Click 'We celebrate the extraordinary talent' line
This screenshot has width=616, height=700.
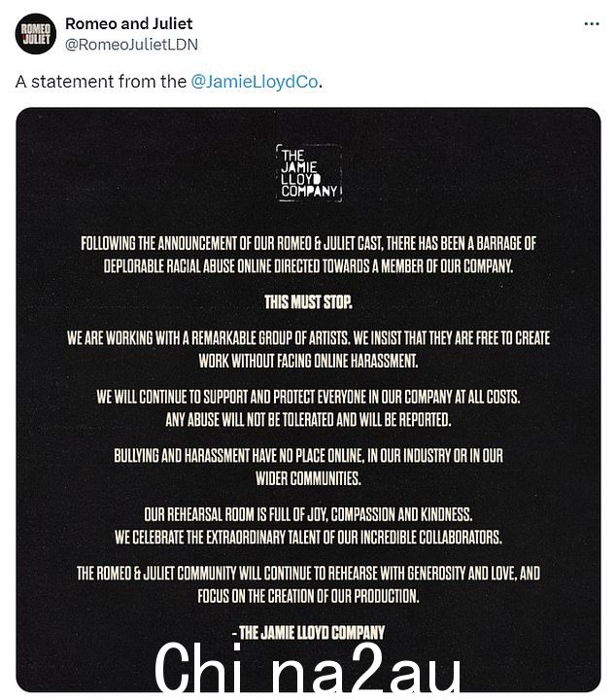308,537
